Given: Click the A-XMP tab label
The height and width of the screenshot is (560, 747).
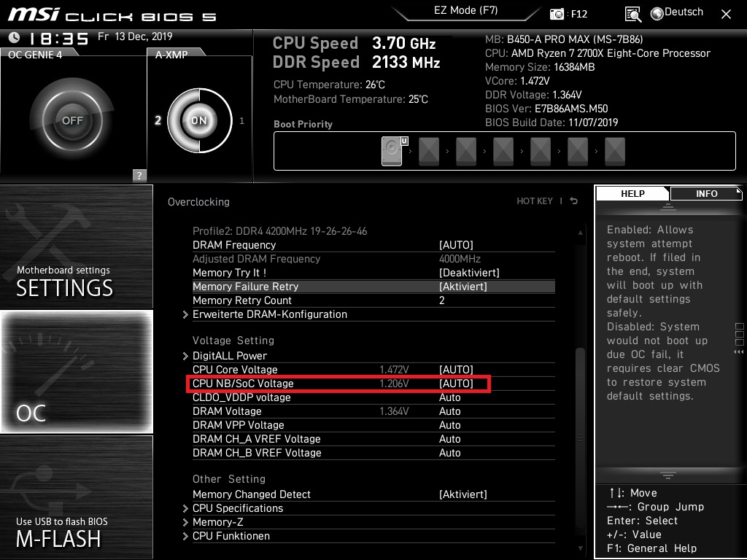Looking at the screenshot, I should [171, 55].
